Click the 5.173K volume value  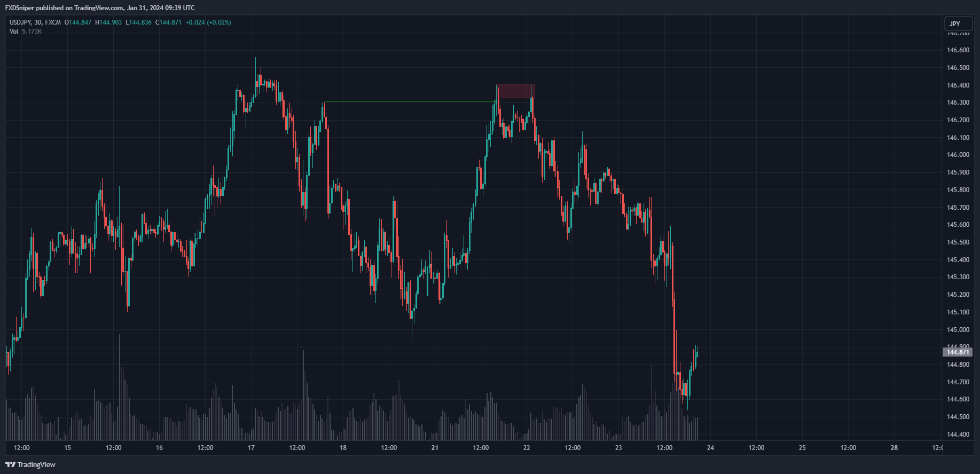coord(32,31)
